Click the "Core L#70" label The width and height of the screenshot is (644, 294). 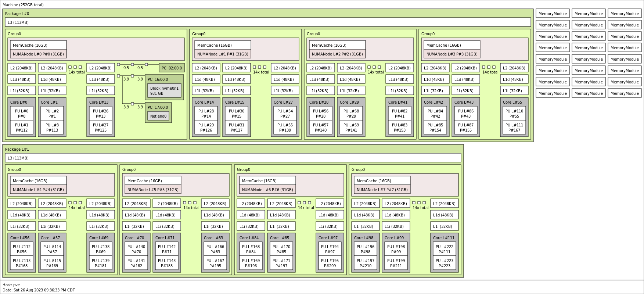(x=134, y=238)
